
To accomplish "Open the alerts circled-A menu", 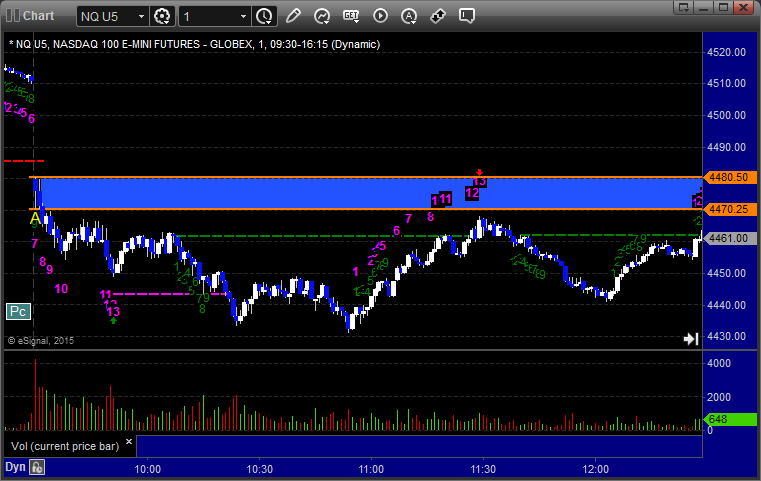I will click(409, 16).
